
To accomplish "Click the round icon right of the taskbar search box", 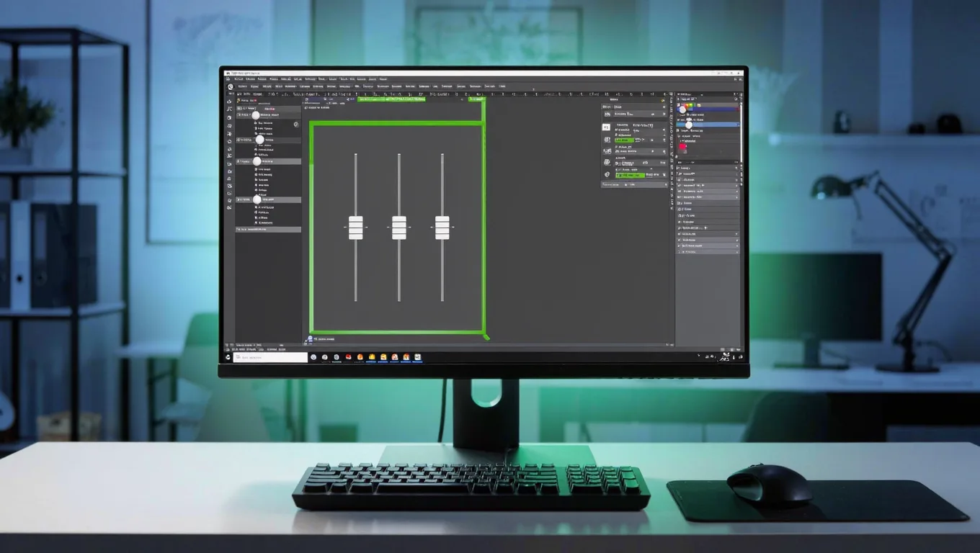I will pos(313,357).
